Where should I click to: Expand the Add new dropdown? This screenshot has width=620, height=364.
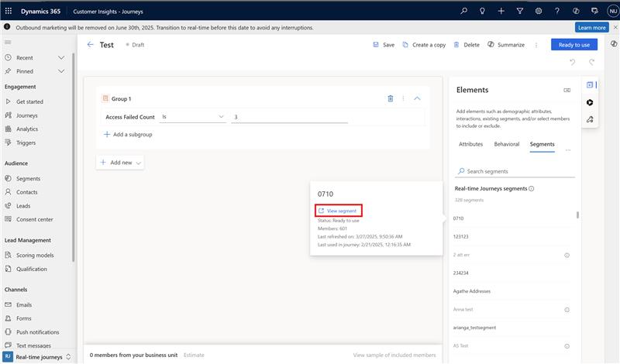(120, 163)
